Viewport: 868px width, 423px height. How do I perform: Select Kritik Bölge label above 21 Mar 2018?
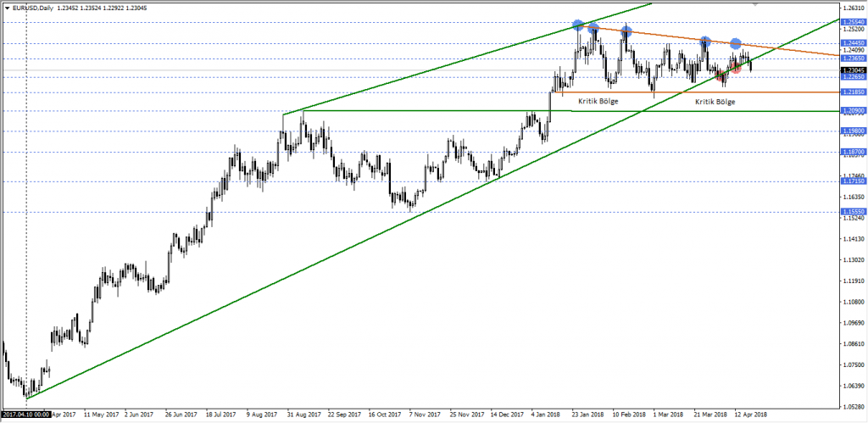pyautogui.click(x=715, y=102)
